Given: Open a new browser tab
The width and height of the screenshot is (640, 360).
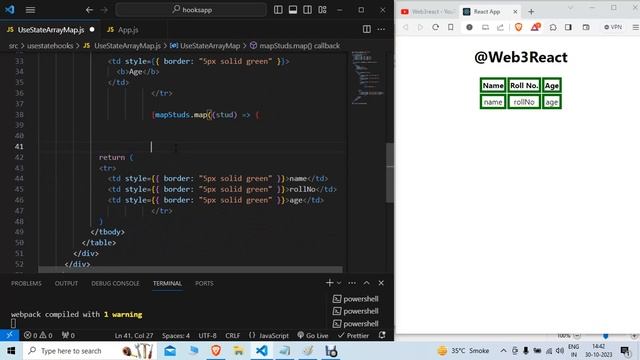Looking at the screenshot, I should pos(531,12).
